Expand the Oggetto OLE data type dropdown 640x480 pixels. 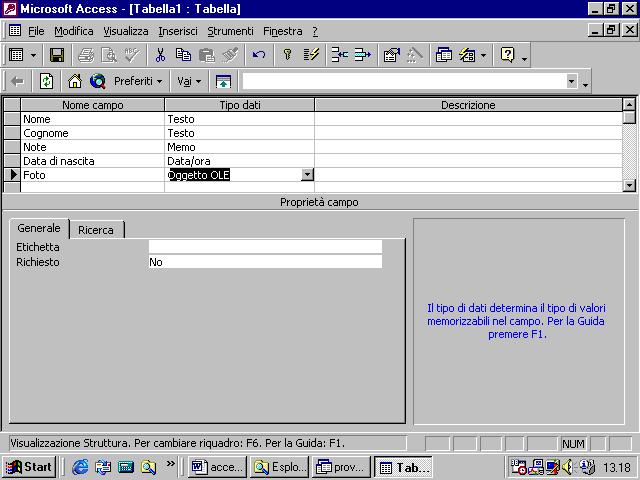coord(307,175)
